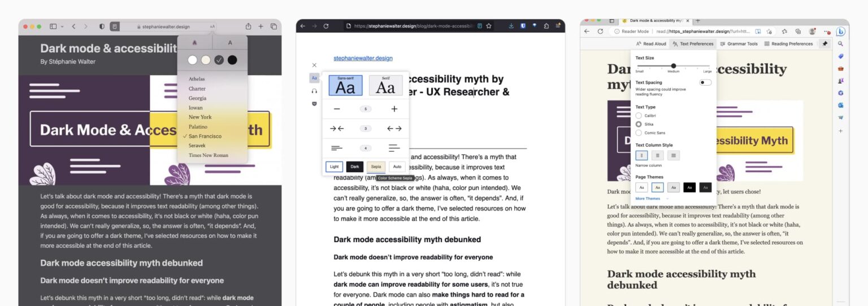Viewport: 868px width, 306px height.
Task: Choose Georgia from the font list
Action: (197, 98)
